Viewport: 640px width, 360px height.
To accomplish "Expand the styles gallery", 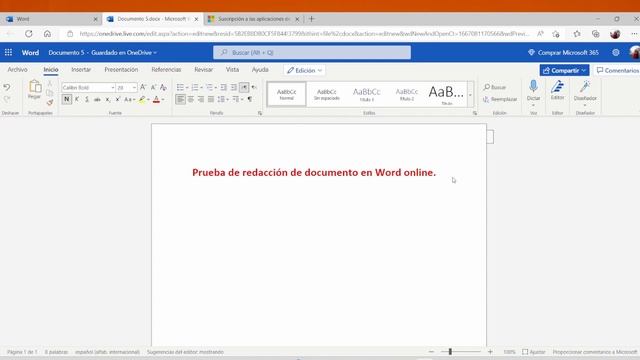I will click(x=470, y=95).
